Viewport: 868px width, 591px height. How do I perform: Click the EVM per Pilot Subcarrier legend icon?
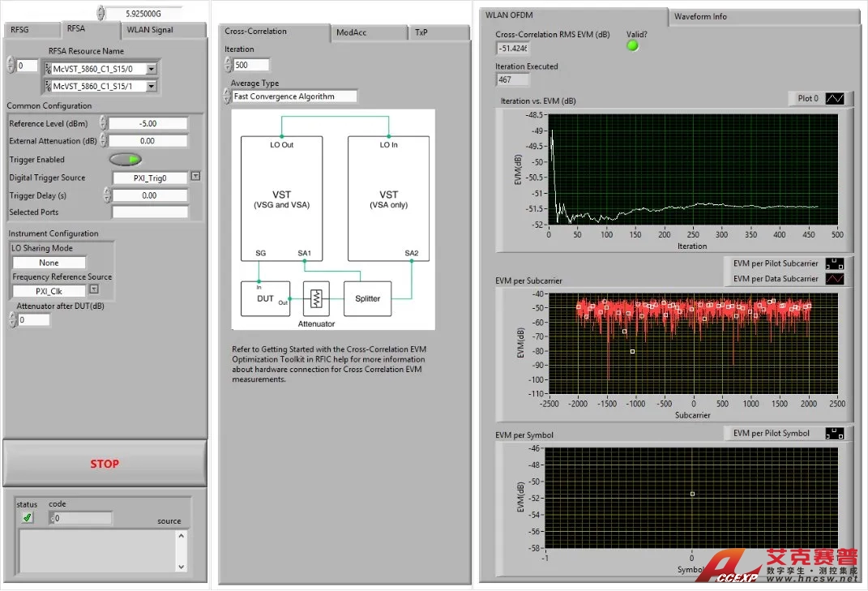834,264
